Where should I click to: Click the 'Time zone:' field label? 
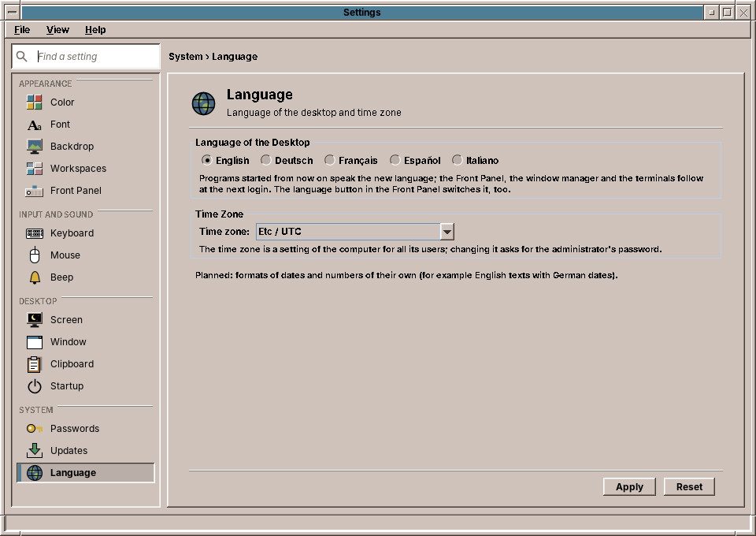pos(224,232)
